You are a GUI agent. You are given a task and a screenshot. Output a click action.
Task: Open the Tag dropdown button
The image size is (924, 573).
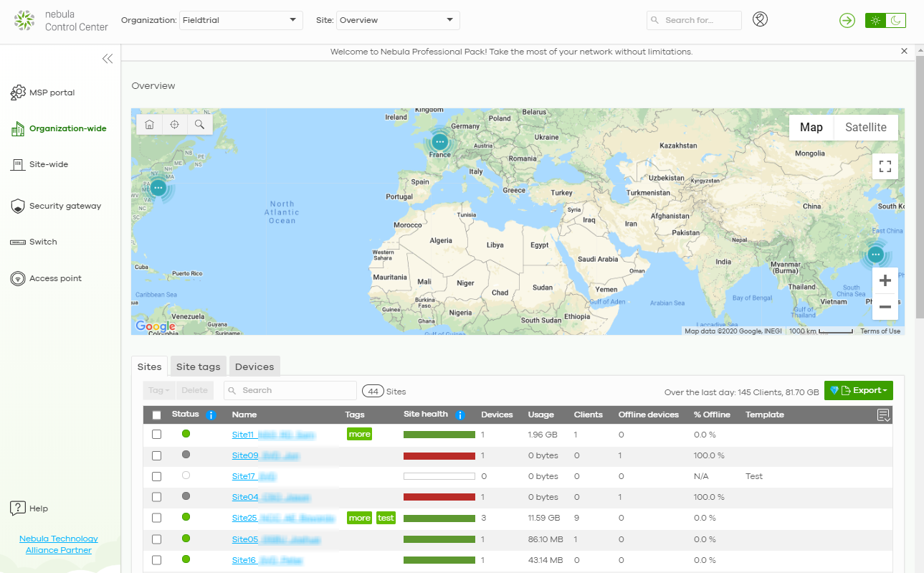158,391
